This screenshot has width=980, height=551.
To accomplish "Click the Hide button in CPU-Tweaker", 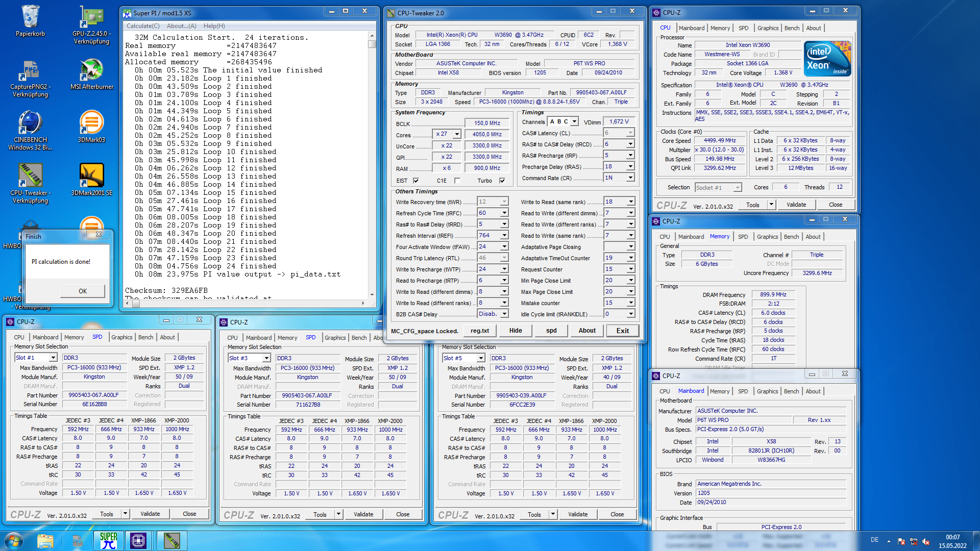I will (x=516, y=331).
